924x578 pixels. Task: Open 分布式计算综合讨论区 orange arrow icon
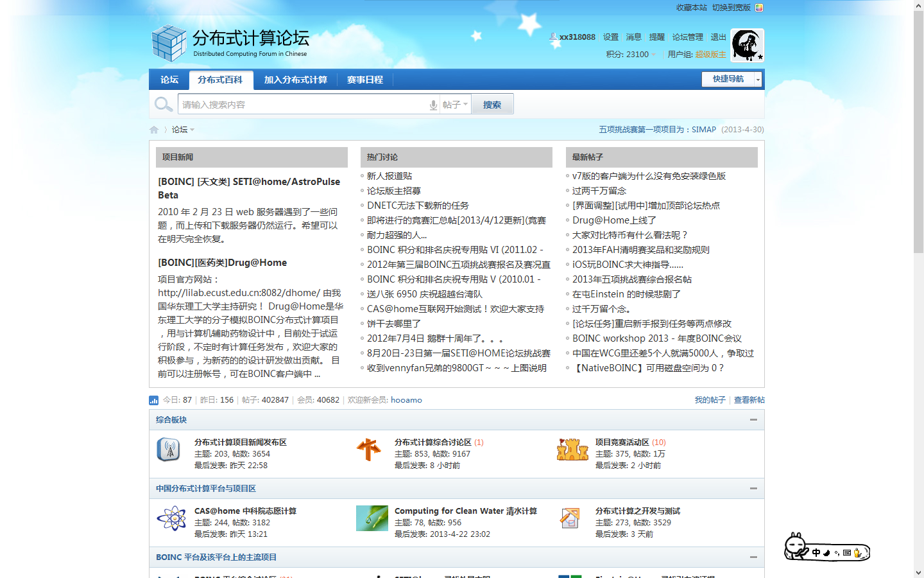point(369,450)
